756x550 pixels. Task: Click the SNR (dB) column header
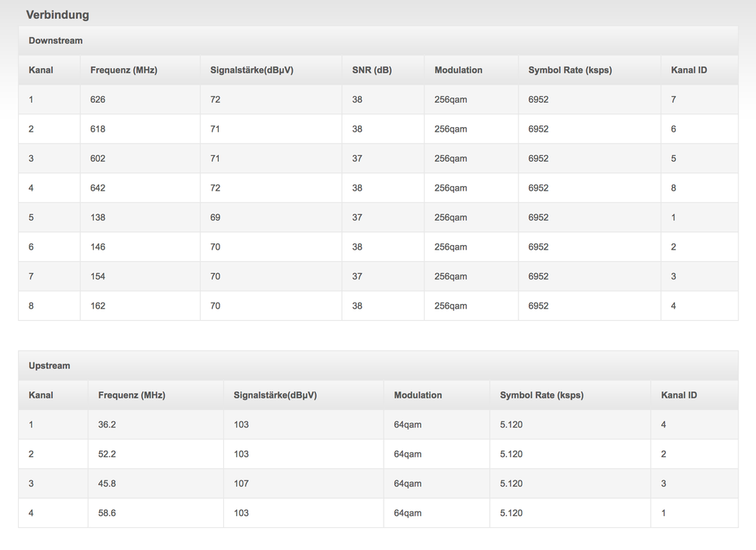[x=372, y=70]
